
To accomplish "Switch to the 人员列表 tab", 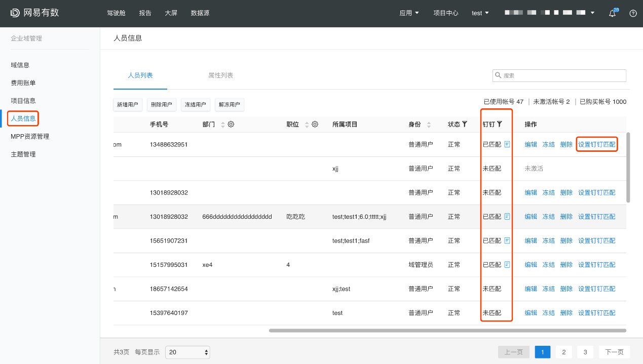I will point(140,75).
